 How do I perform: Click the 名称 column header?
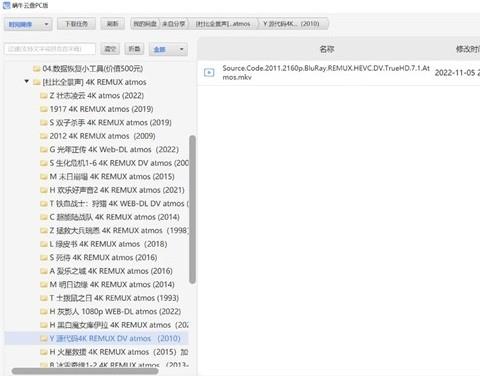tap(327, 49)
